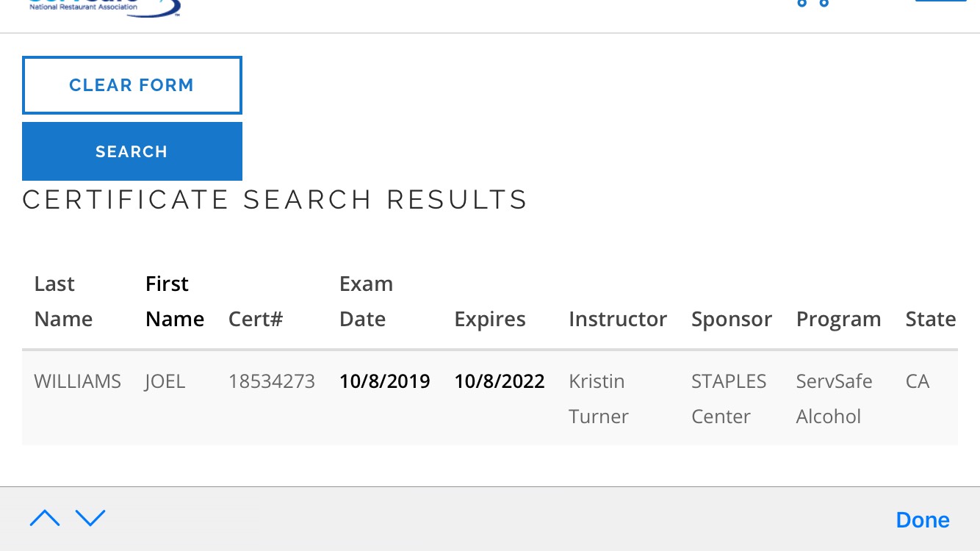Click the Cert# column header
This screenshot has height=551, width=980.
click(x=256, y=320)
